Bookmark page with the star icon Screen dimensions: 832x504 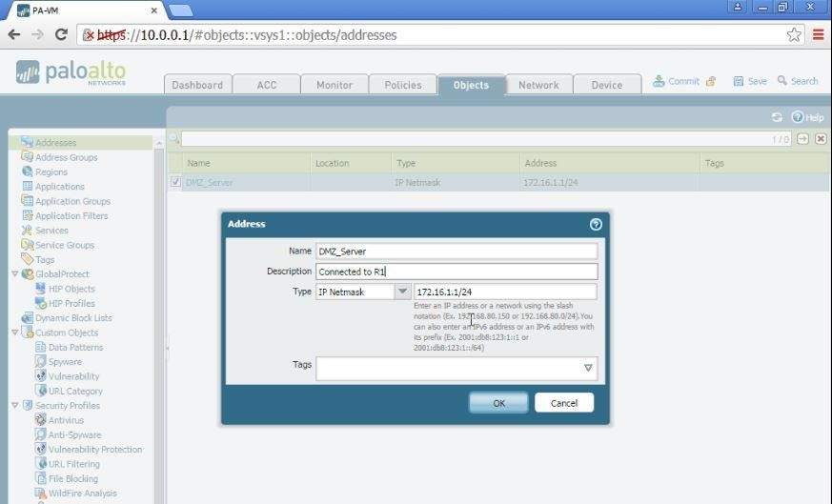tap(794, 34)
